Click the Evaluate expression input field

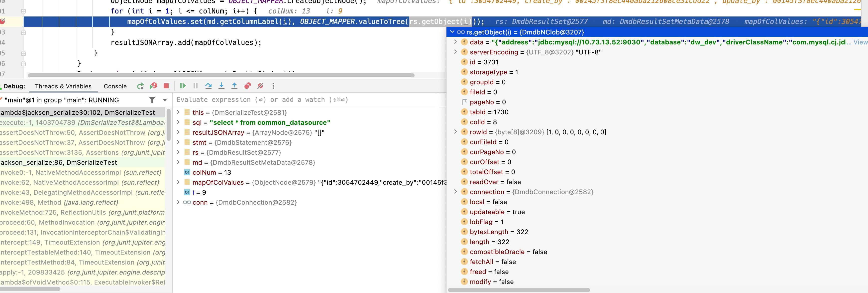click(303, 100)
